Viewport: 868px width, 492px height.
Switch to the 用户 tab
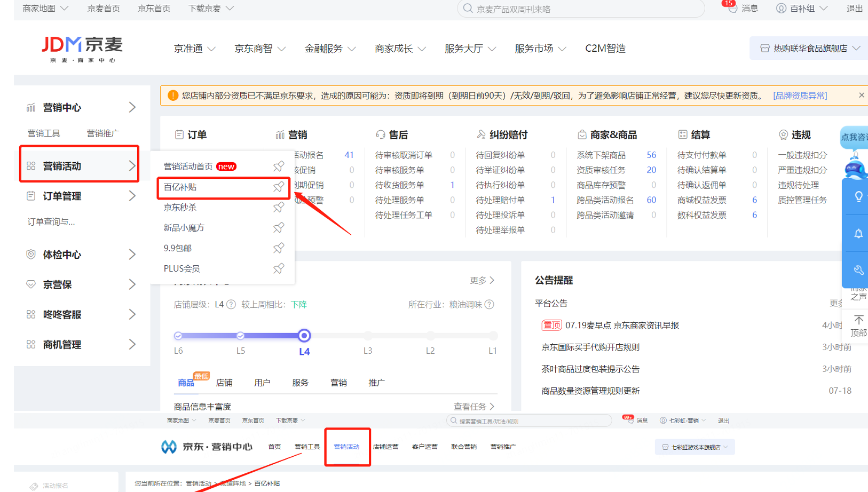262,383
